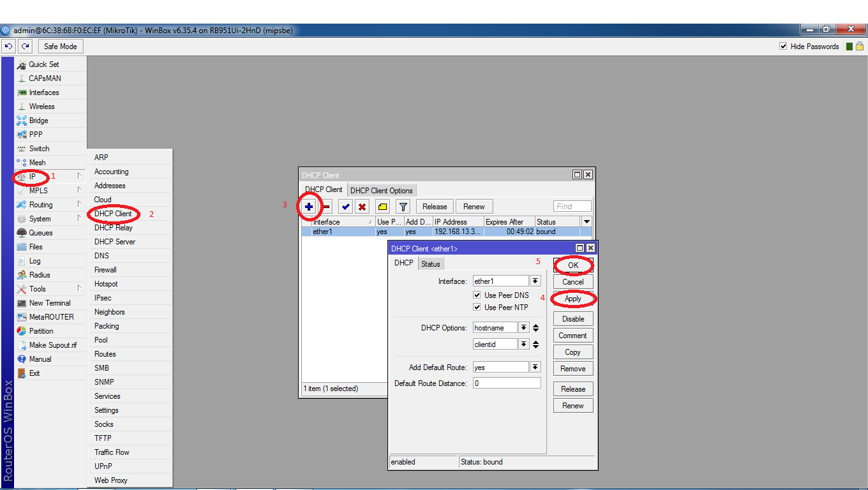Switch to Status tab in ether1 dialog
Screen dimensions: 868x490
pos(431,264)
